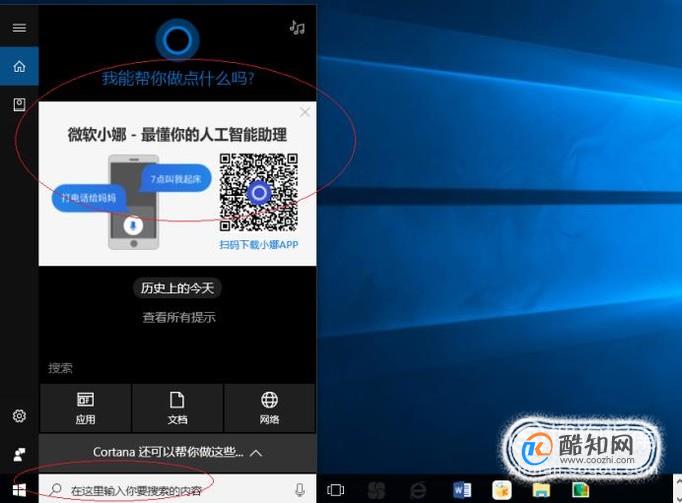
Task: Open Word from the taskbar
Action: [462, 490]
